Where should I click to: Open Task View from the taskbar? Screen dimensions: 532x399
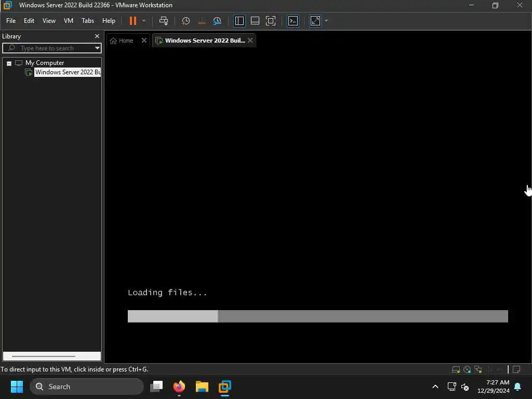(156, 387)
